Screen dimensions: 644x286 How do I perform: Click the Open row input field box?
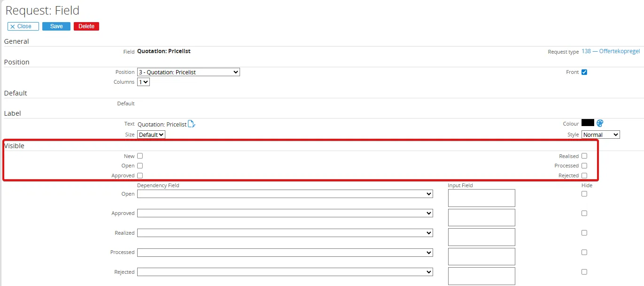point(481,198)
